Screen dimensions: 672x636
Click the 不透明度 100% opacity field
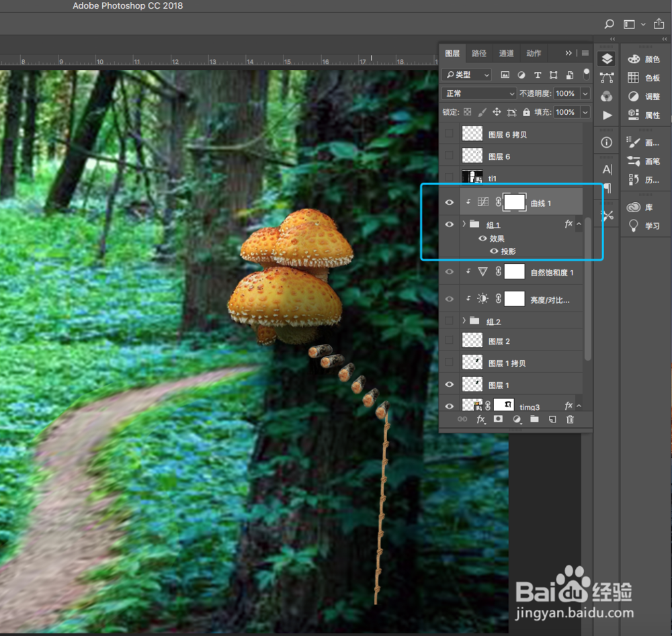click(x=566, y=93)
